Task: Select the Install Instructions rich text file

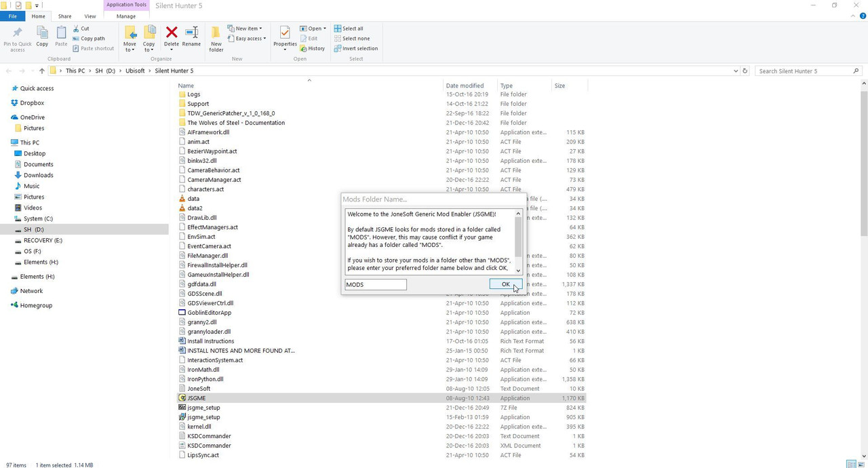Action: pos(381,341)
